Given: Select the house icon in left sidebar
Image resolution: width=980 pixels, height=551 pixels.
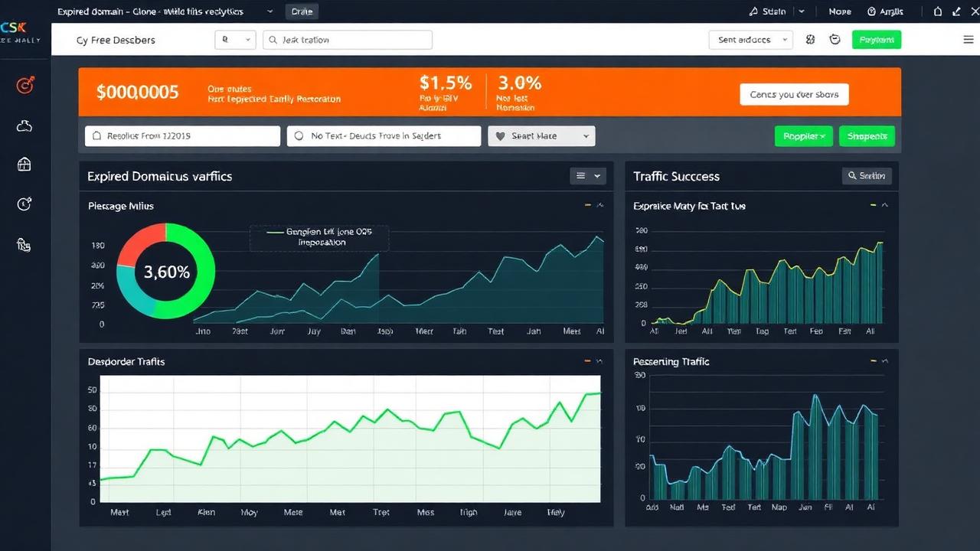Looking at the screenshot, I should 24,164.
